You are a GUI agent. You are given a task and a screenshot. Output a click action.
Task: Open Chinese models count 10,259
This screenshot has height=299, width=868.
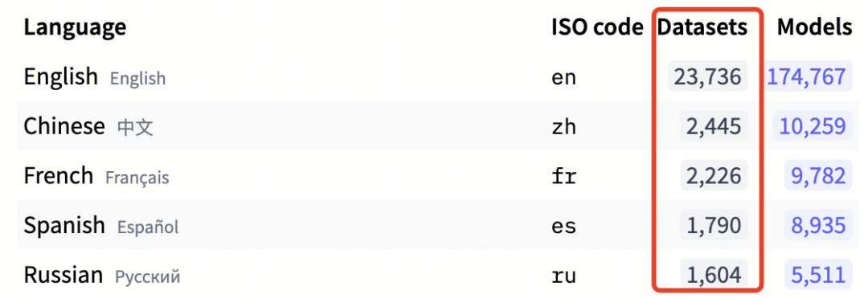click(813, 126)
